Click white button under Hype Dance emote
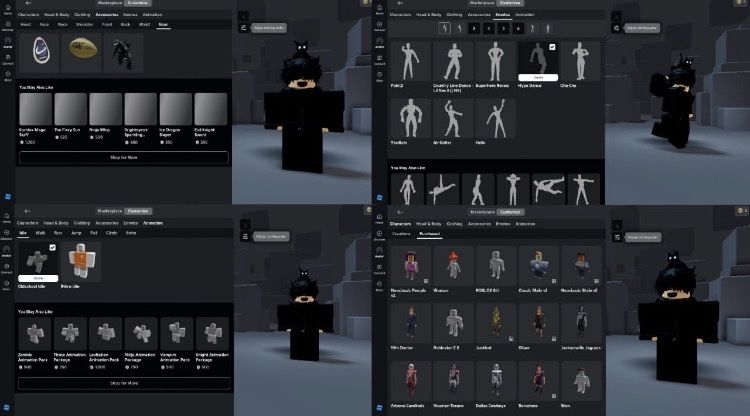This screenshot has height=416, width=750. tap(538, 77)
